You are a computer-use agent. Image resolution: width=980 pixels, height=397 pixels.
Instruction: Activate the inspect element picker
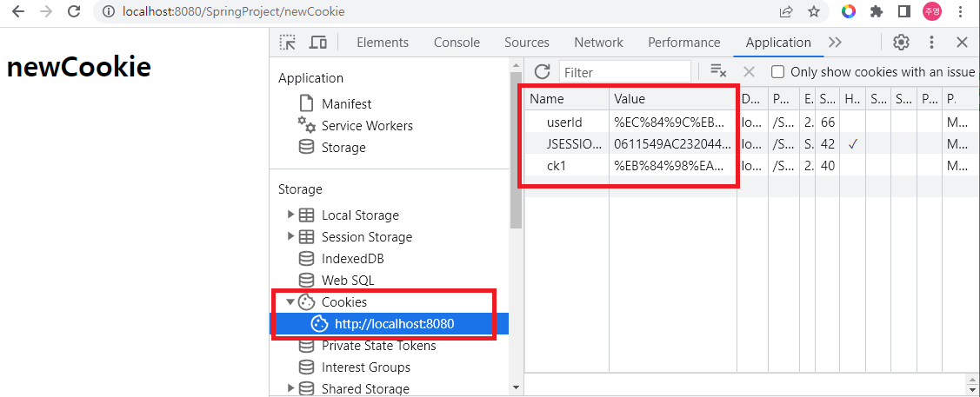(x=288, y=43)
